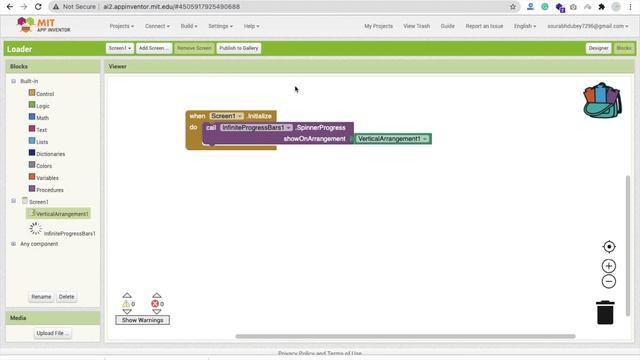
Task: Open the Build menu
Action: pos(189,26)
